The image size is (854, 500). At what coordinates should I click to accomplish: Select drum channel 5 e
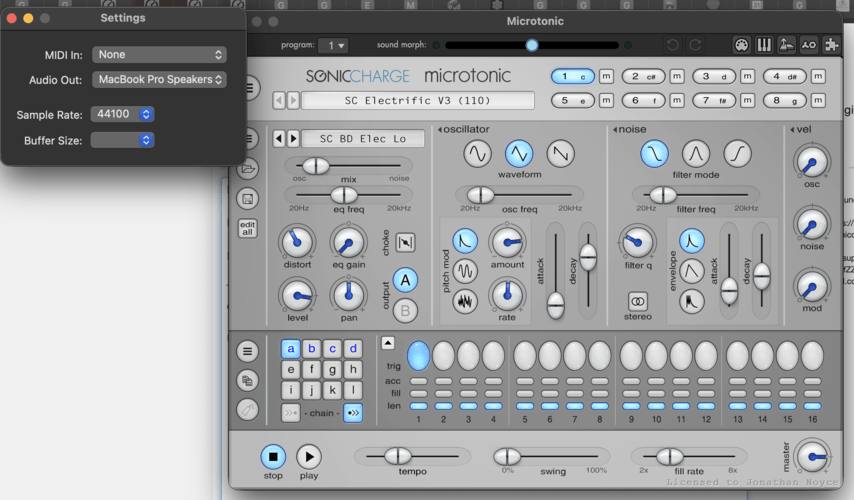(x=573, y=100)
